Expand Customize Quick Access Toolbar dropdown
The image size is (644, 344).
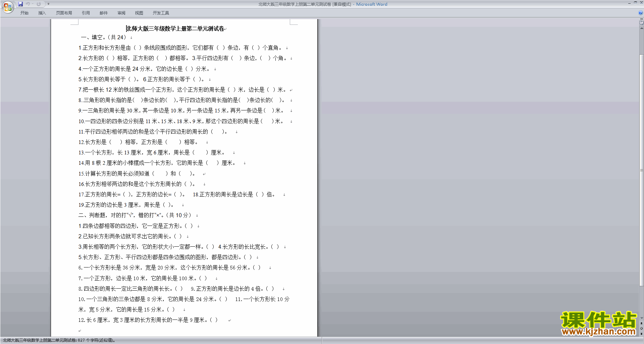point(48,4)
